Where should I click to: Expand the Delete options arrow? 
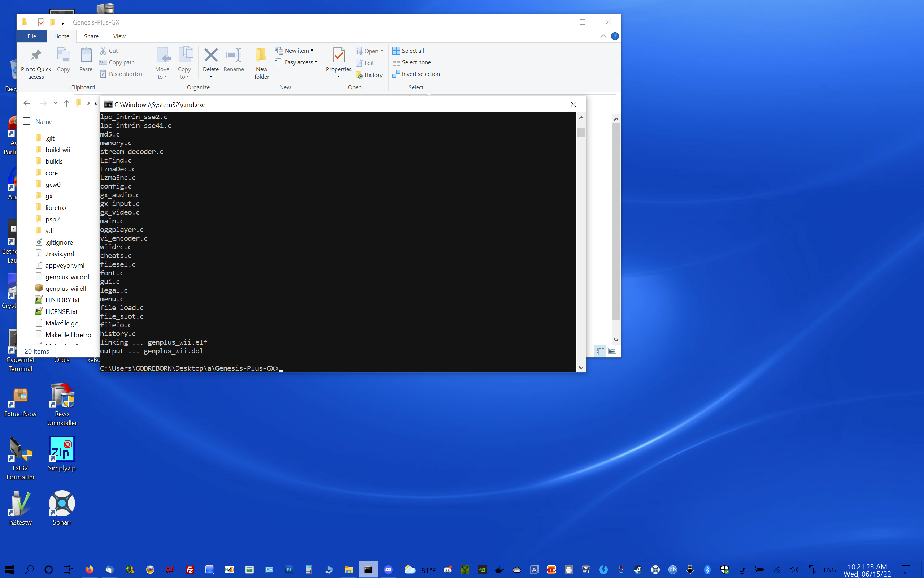point(211,77)
